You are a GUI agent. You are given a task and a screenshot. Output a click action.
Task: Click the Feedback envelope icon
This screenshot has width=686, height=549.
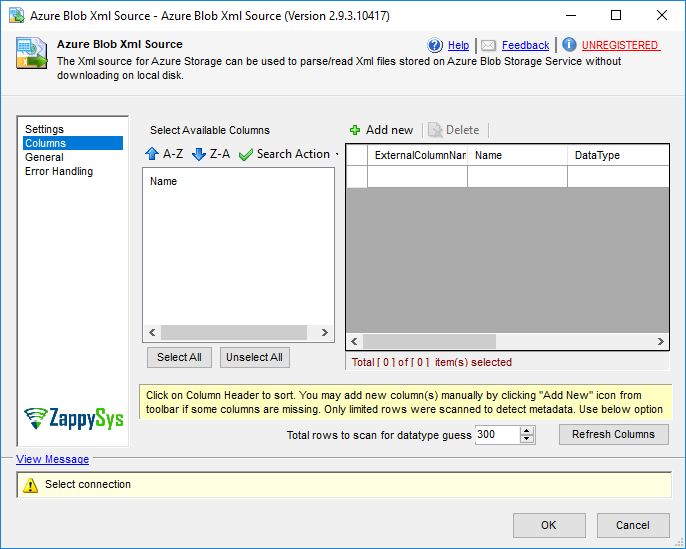[488, 45]
